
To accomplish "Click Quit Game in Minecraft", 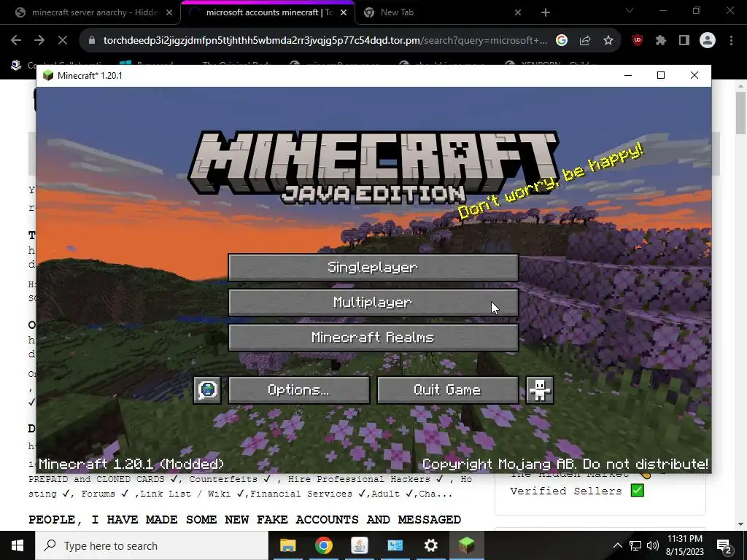I will pyautogui.click(x=447, y=391).
